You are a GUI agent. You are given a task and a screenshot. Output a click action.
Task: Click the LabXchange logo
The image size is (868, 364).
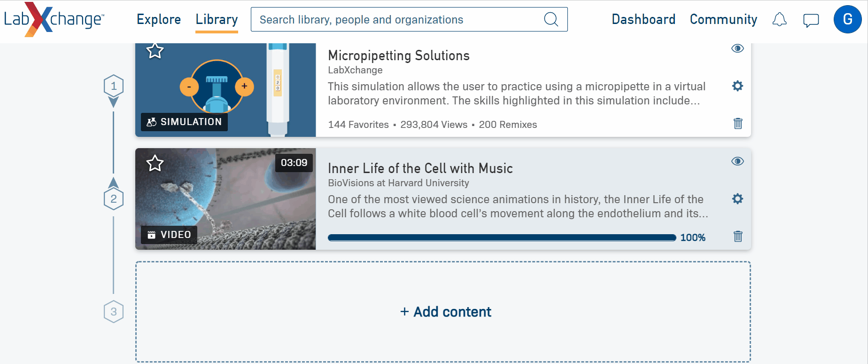coord(54,20)
